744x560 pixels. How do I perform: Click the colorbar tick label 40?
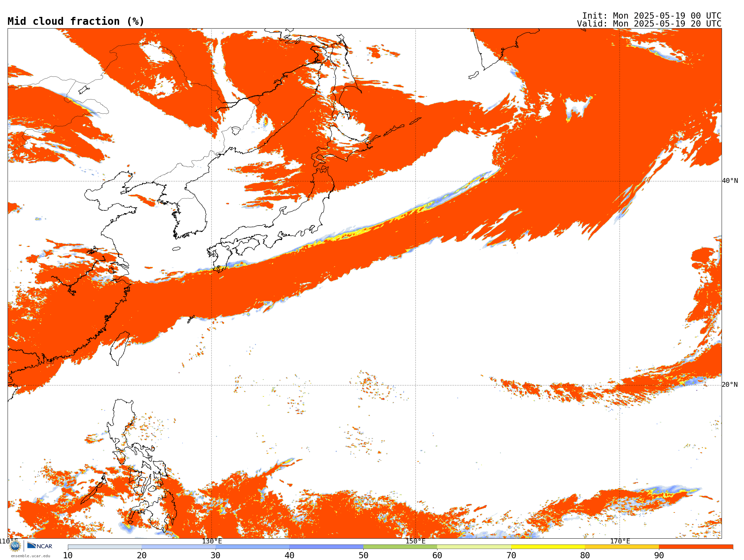click(x=289, y=556)
